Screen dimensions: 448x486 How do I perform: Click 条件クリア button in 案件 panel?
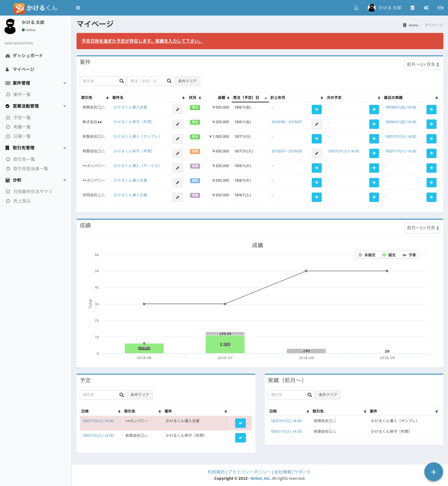187,81
